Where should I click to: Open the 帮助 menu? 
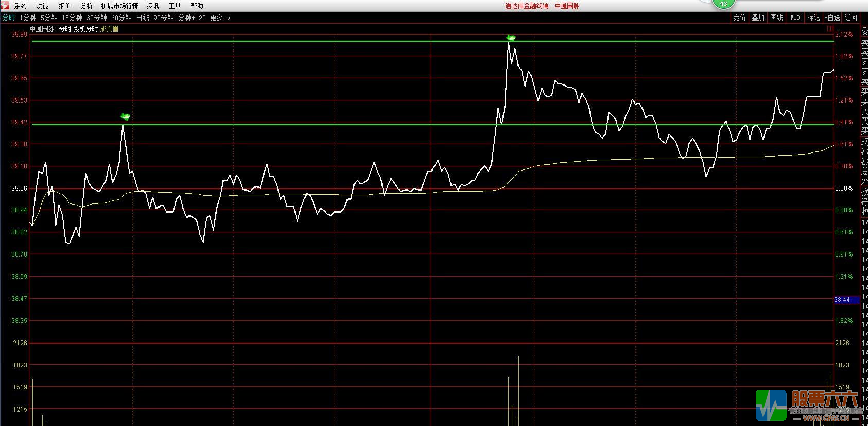[x=197, y=6]
